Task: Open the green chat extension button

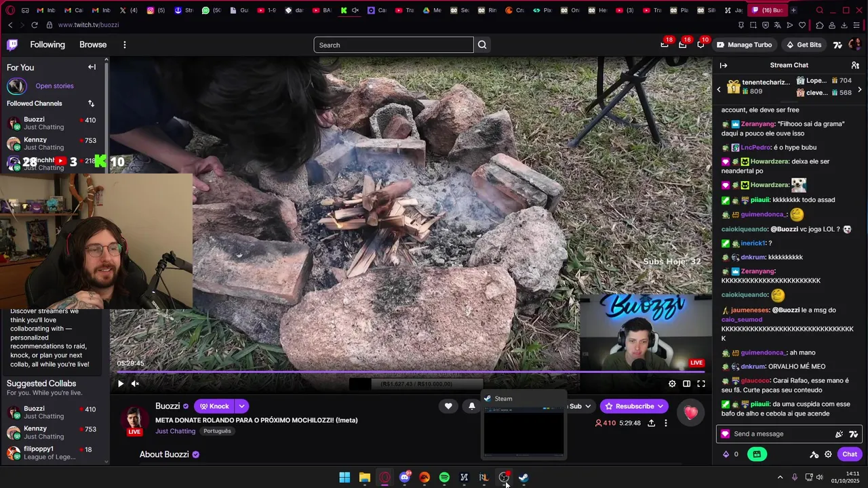Action: (x=757, y=454)
